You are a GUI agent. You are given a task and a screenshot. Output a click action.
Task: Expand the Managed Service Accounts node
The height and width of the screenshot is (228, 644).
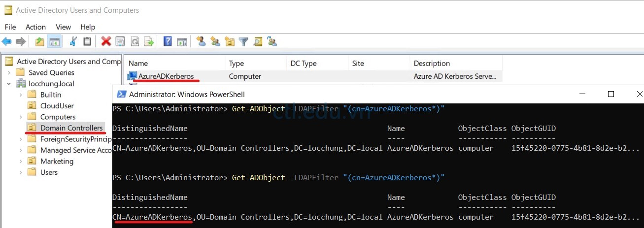click(x=20, y=150)
